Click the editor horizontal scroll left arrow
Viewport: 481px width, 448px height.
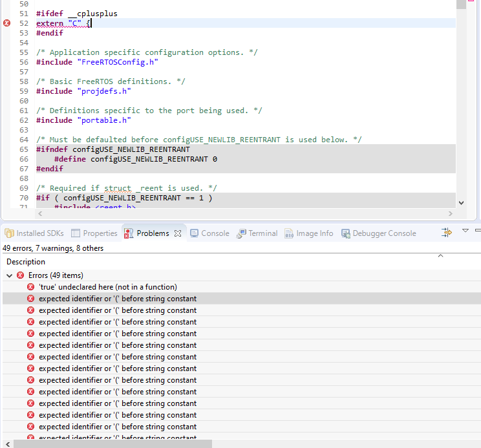(x=40, y=213)
